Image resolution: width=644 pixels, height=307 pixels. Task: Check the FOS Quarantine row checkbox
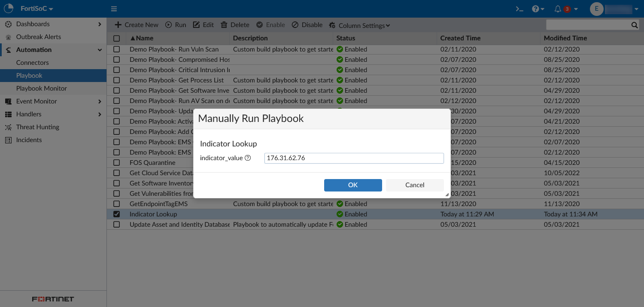pos(117,163)
